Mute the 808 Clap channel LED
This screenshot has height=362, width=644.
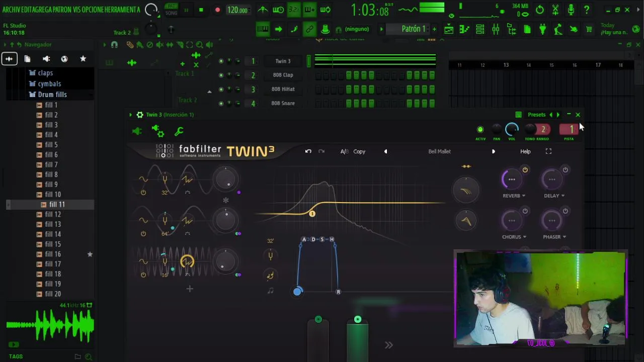click(221, 75)
